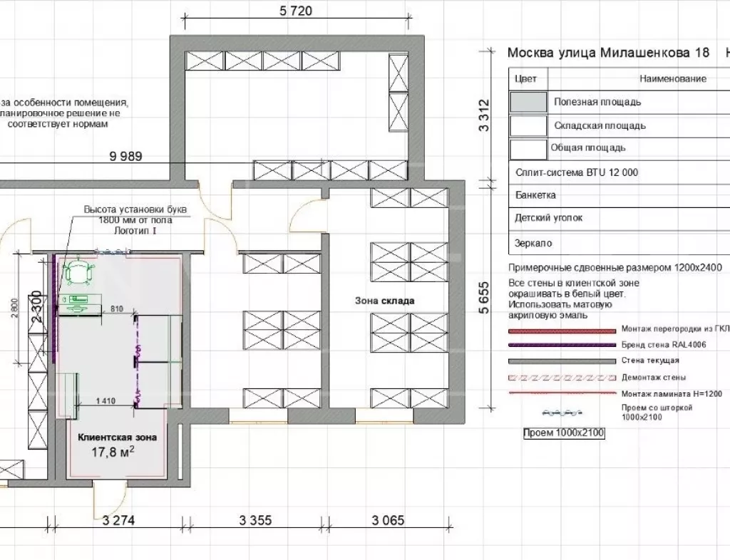Select the Сплит-система BTU 12 000 row
Viewport: 730px width, 560px height.
point(576,172)
